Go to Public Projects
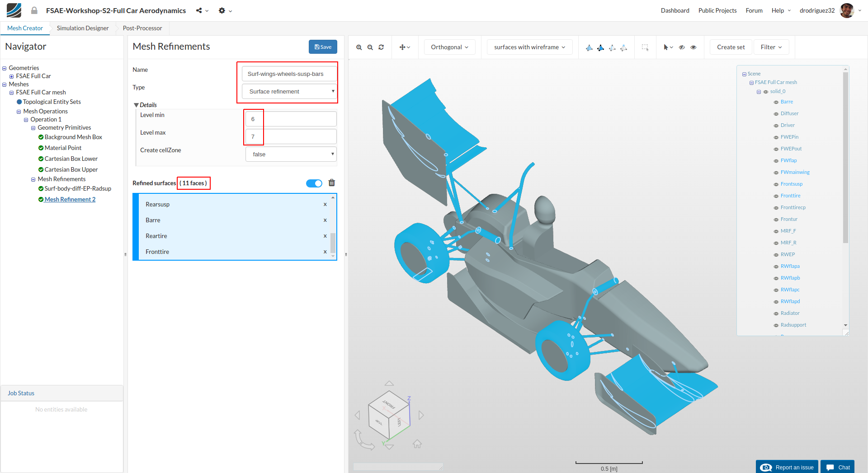This screenshot has width=868, height=473. 717,10
